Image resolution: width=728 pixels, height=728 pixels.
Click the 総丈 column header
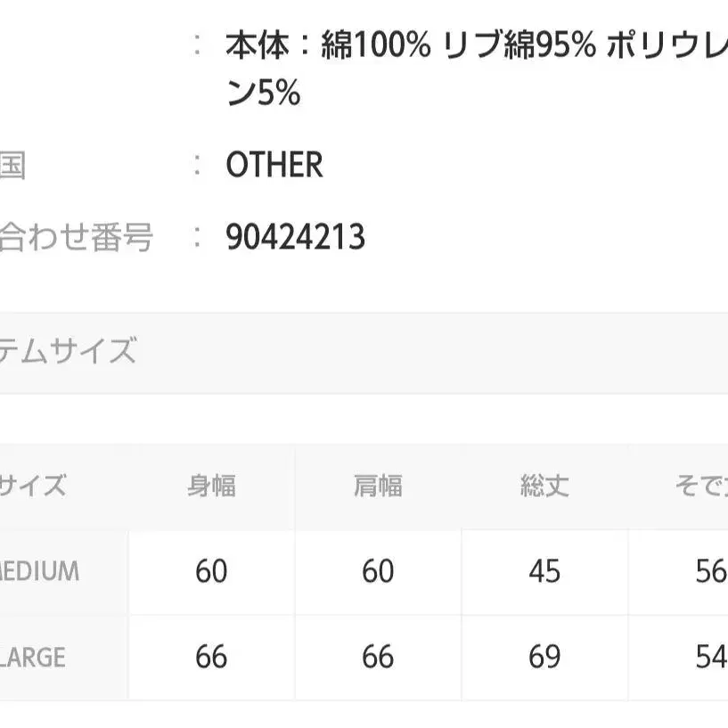(544, 486)
